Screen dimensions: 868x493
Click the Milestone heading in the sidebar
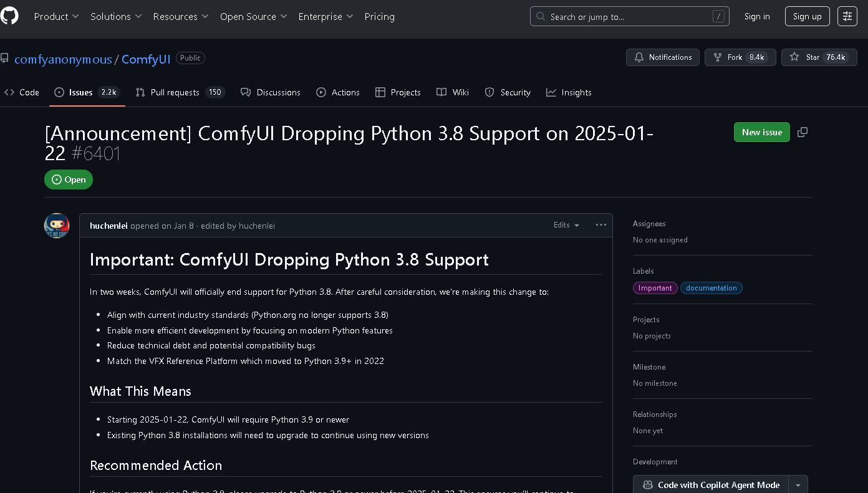[649, 367]
